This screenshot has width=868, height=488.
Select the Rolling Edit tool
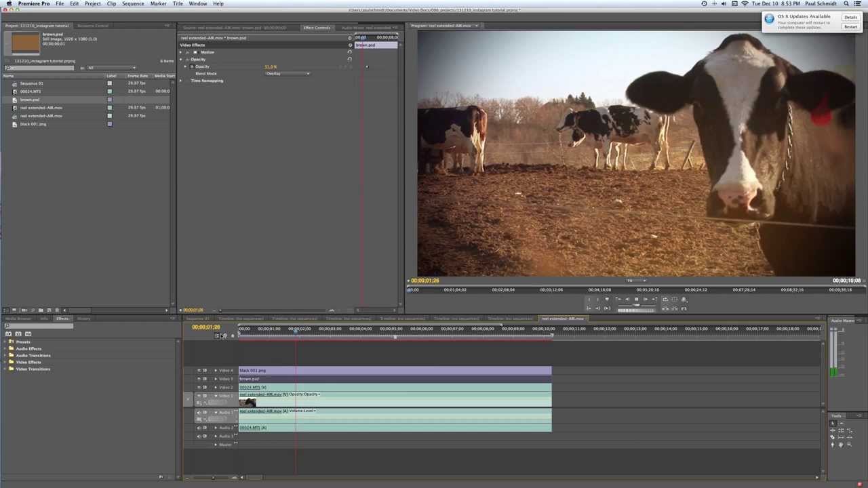click(841, 430)
